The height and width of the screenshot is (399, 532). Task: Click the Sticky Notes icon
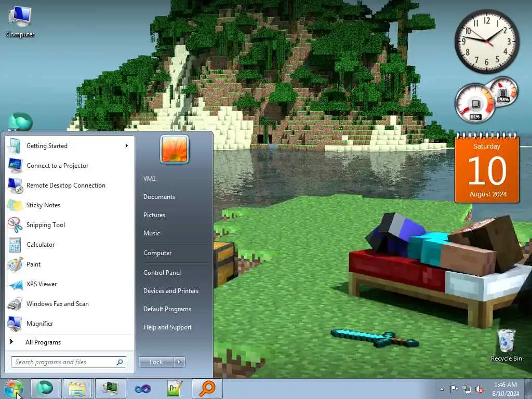(x=15, y=205)
